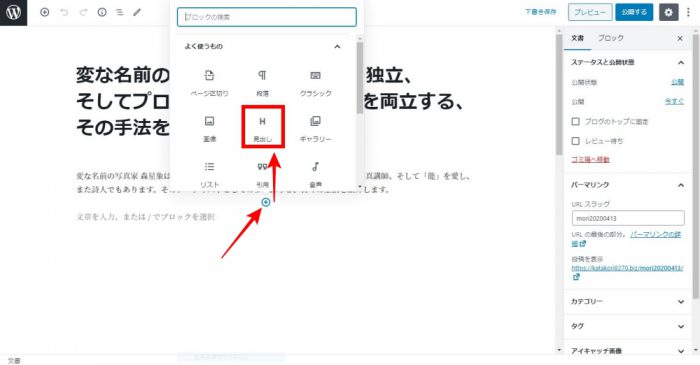Check the stick to top of blog checkbox
700x365 pixels.
[576, 121]
